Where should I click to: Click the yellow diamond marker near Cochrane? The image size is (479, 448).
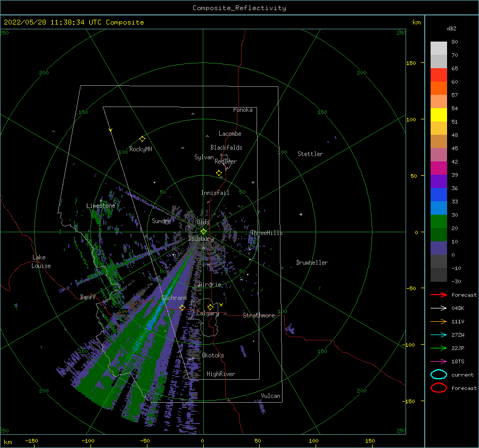[182, 307]
